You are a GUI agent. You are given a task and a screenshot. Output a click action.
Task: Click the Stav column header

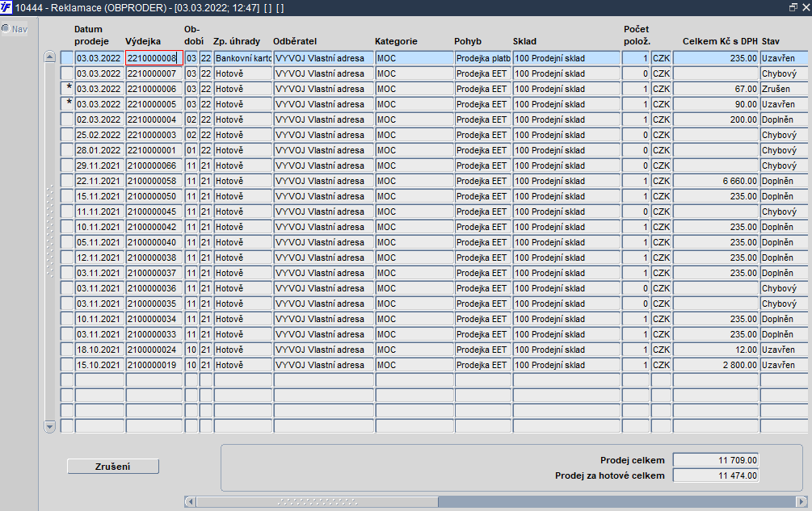(x=771, y=41)
